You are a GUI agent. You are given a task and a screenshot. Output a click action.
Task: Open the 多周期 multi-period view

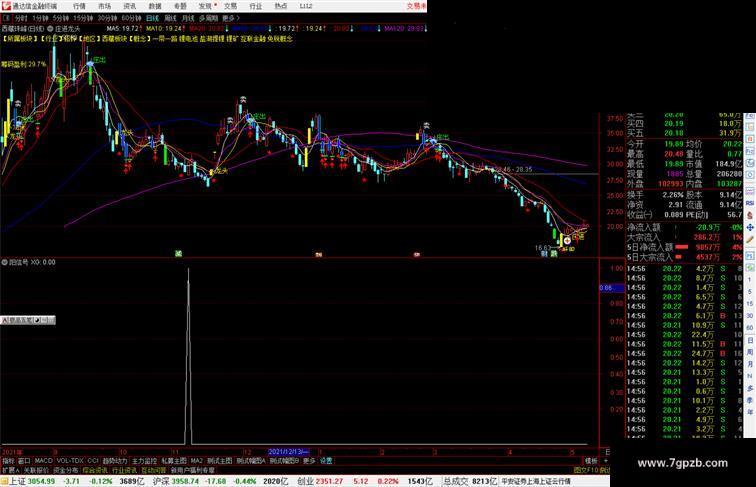[208, 18]
